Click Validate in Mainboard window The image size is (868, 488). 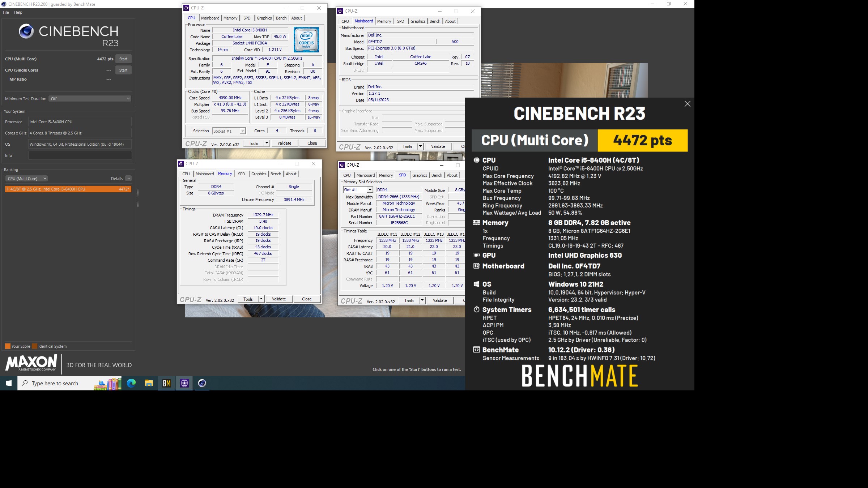coord(438,146)
